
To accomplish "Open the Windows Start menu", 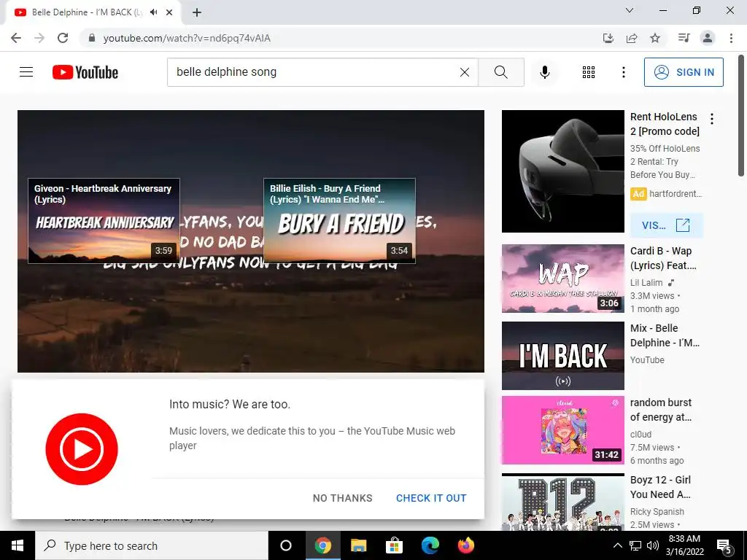I will [18, 545].
